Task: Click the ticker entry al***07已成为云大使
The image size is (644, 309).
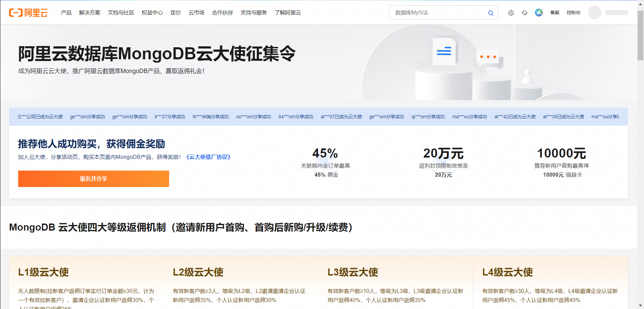Action: (341, 117)
